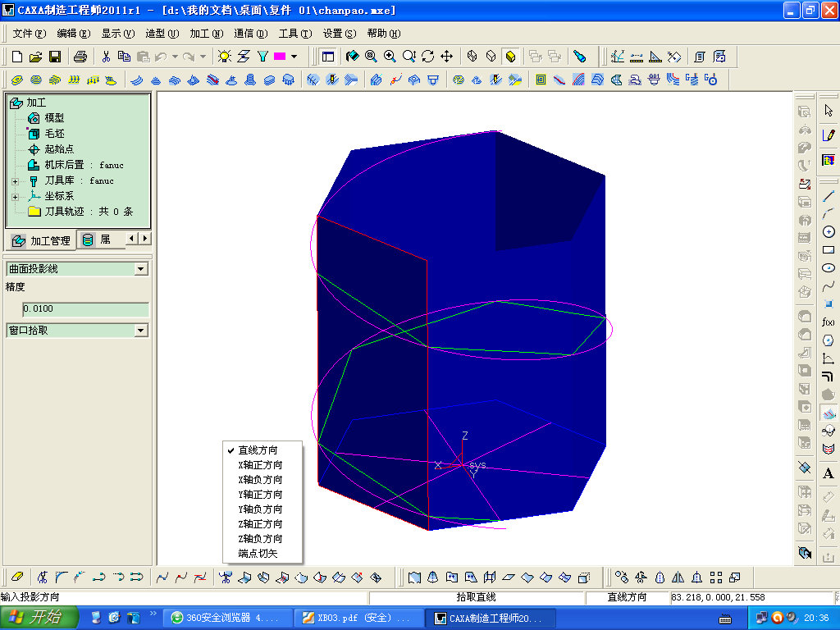
Task: Click the Save file icon
Action: tap(55, 57)
